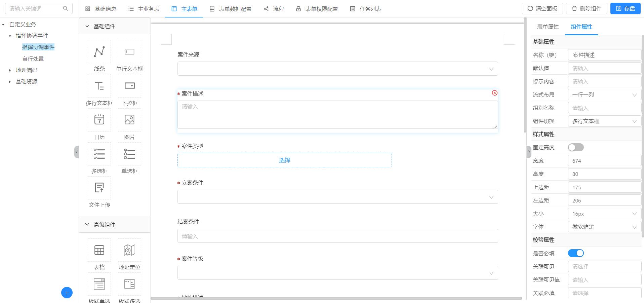This screenshot has height=303, width=644.
Task: Switch to 基础信息 tab
Action: point(100,9)
